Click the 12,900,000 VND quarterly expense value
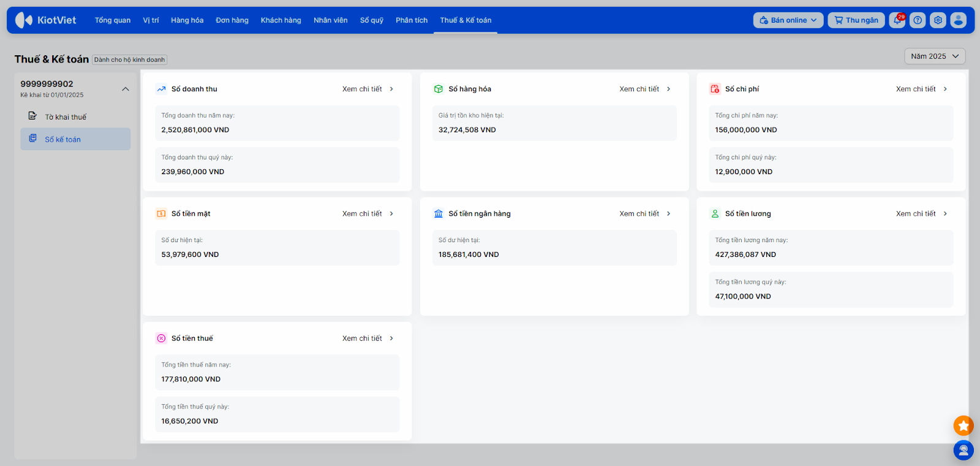The width and height of the screenshot is (980, 466). pos(744,172)
